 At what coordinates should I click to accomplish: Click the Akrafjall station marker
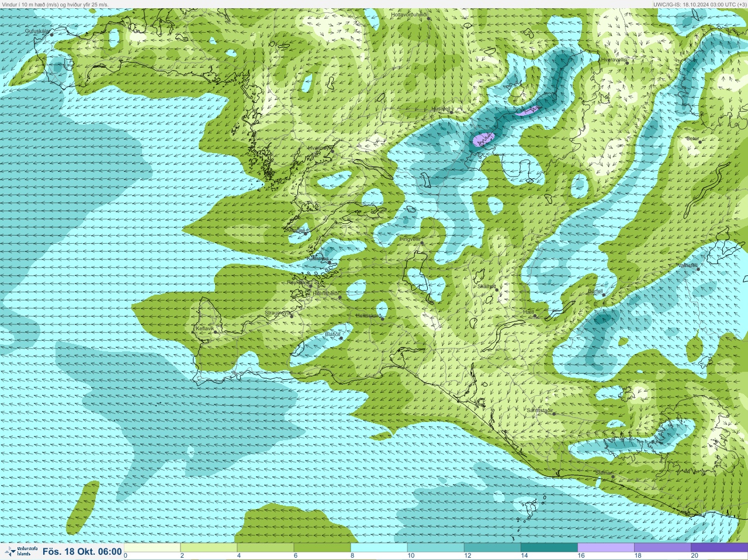pos(305,233)
